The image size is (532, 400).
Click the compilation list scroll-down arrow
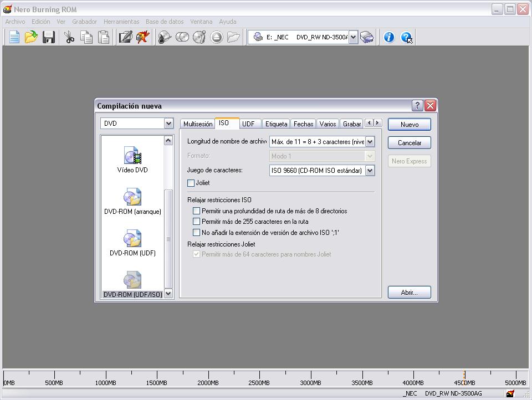[168, 294]
